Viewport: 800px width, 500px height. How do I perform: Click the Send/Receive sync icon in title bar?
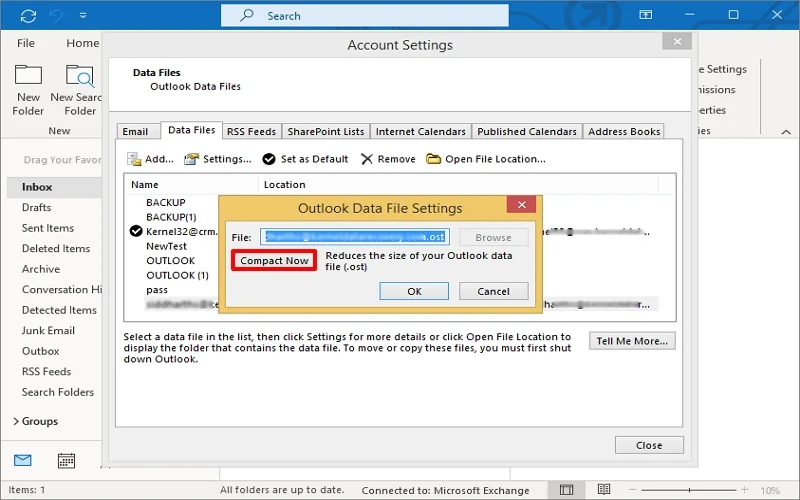28,16
